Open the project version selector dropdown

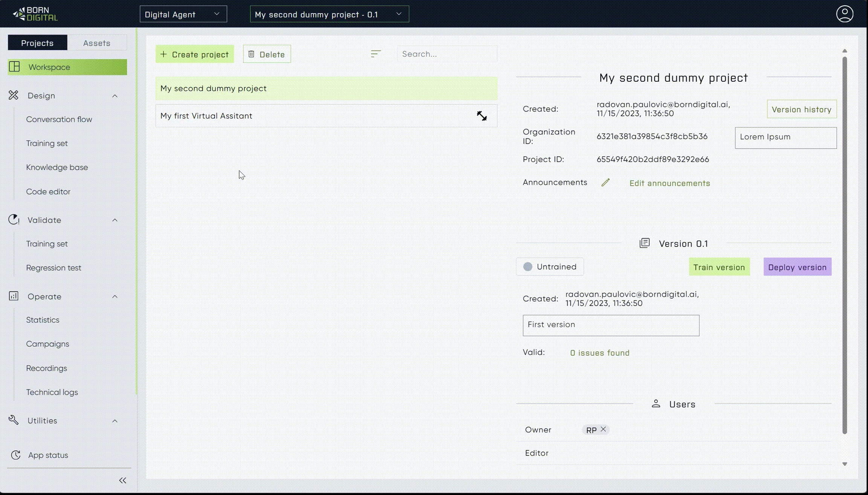[x=329, y=14]
